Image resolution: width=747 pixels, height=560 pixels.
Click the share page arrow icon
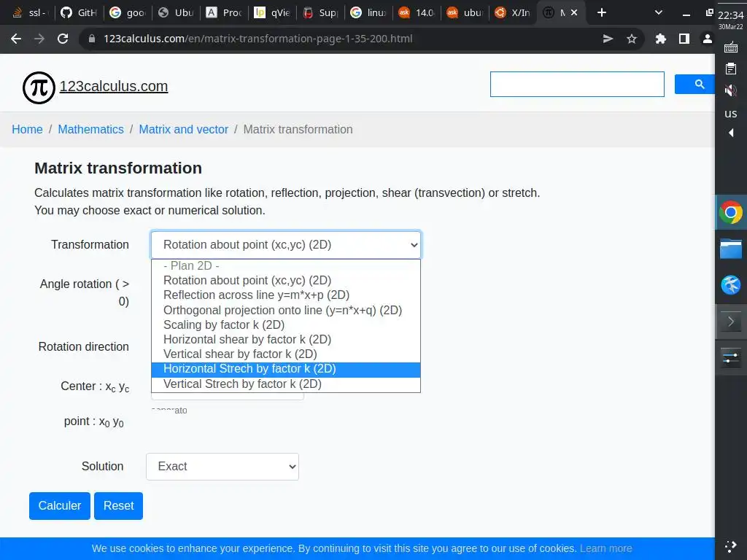pos(608,39)
